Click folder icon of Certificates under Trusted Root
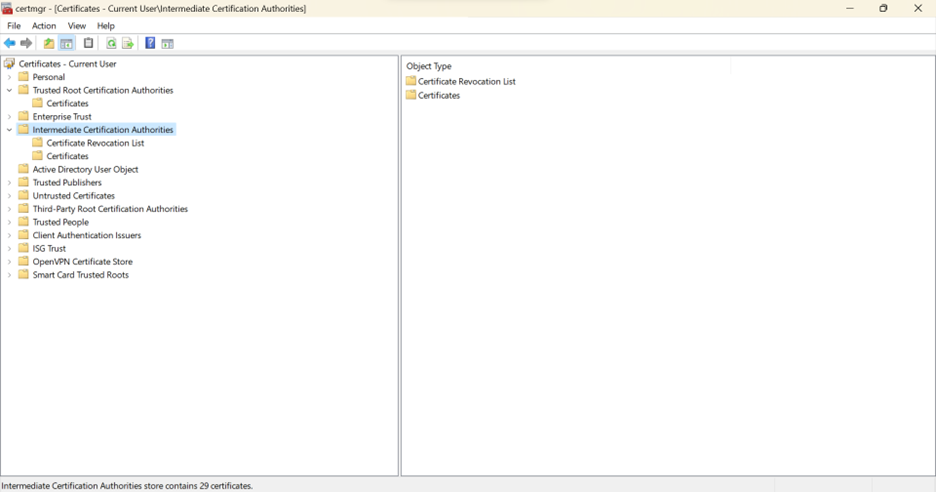Screen dimensions: 936x492 pos(38,103)
